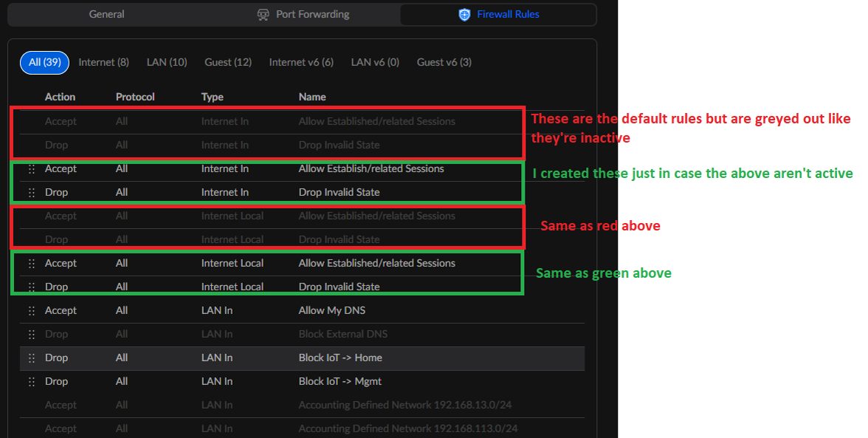Click drag handle of custom Internet In Drop rule
Screen dimensions: 868x438
pyautogui.click(x=31, y=192)
